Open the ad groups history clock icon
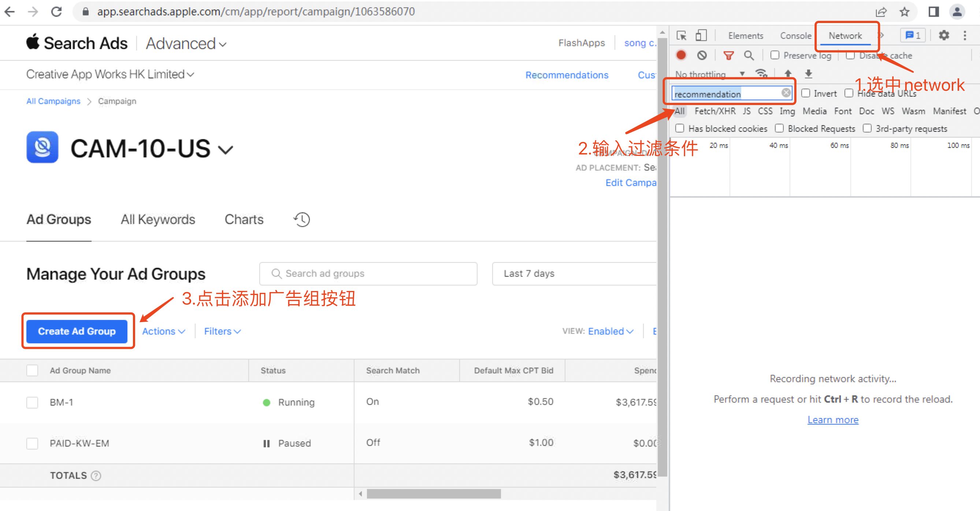This screenshot has height=511, width=980. [302, 219]
